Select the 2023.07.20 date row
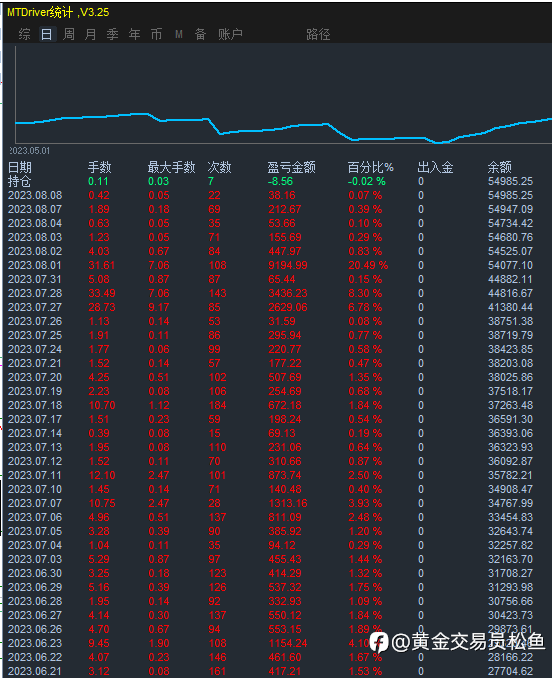The height and width of the screenshot is (678, 552). click(35, 377)
